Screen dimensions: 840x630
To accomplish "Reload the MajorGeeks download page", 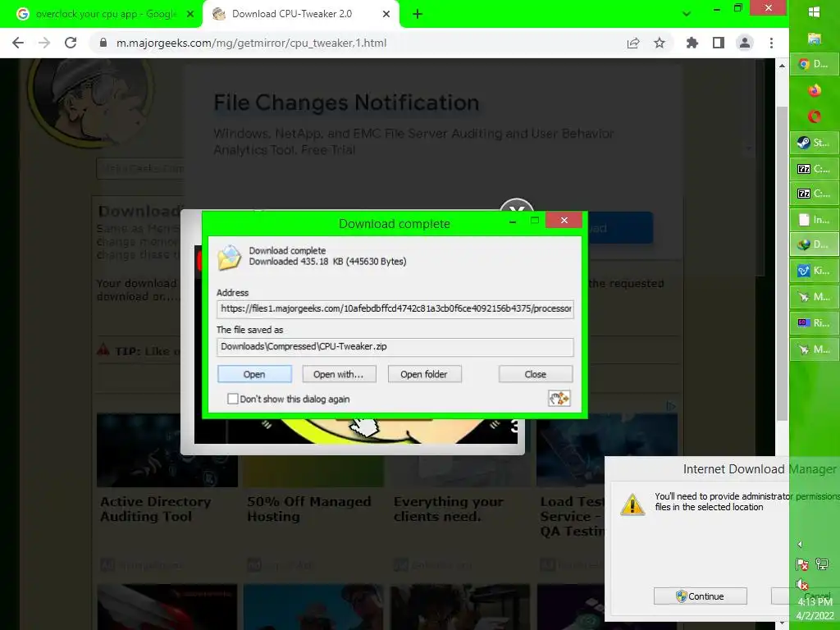I will pyautogui.click(x=71, y=43).
